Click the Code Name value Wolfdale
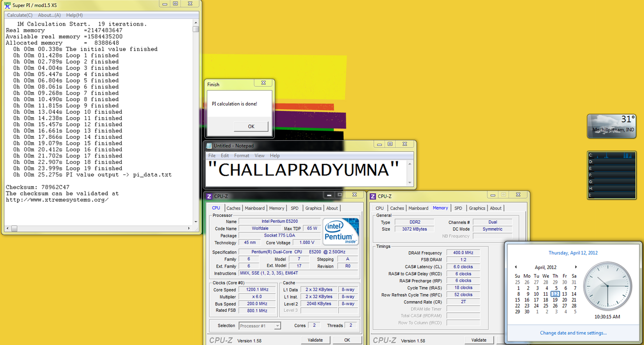This screenshot has height=345, width=644. (260, 228)
